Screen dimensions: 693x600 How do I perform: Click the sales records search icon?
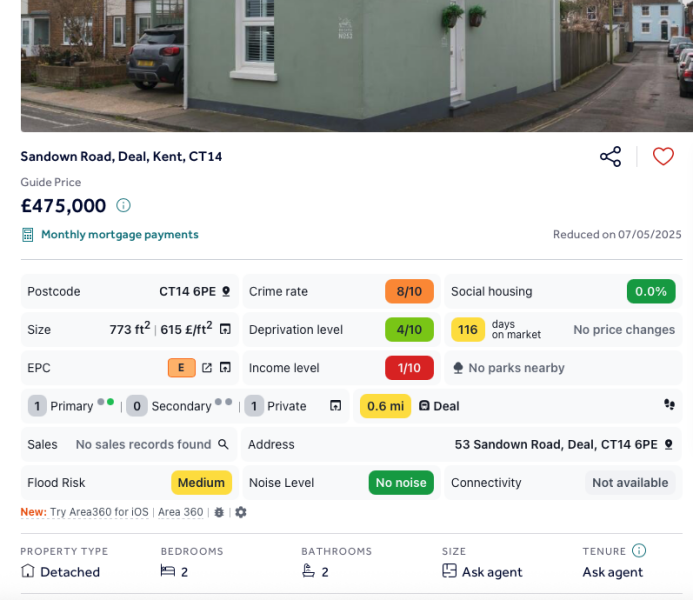tap(223, 444)
